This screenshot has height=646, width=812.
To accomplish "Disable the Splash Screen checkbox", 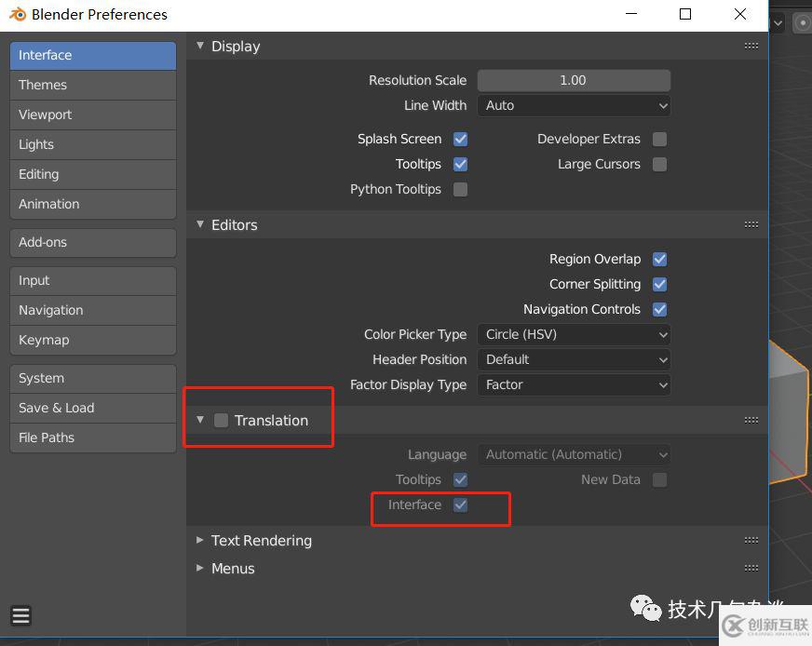I will pyautogui.click(x=460, y=139).
